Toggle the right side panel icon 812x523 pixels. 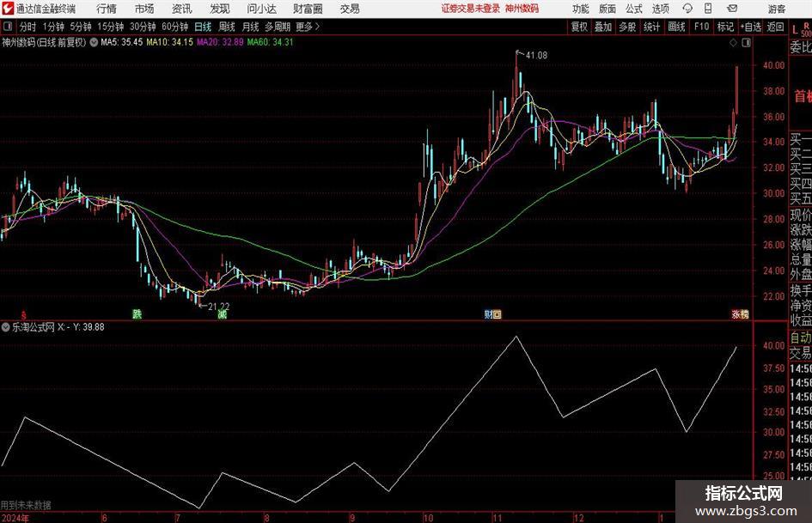pyautogui.click(x=746, y=43)
